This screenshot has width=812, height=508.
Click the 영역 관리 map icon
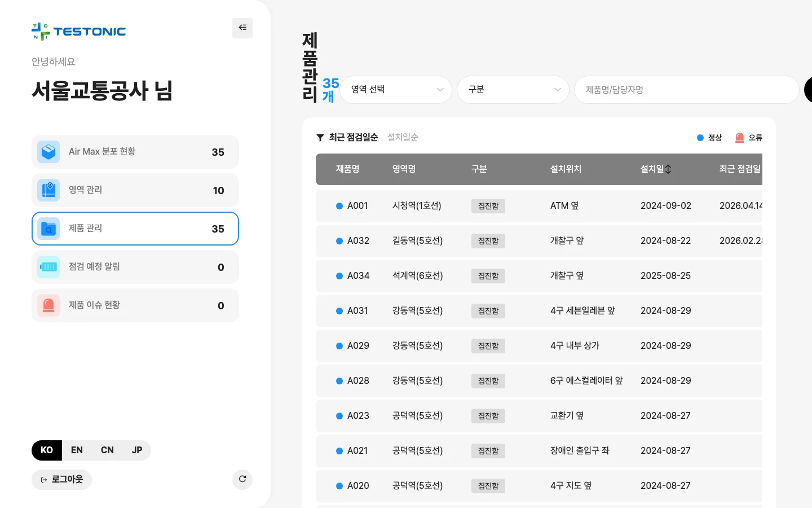pyautogui.click(x=48, y=190)
